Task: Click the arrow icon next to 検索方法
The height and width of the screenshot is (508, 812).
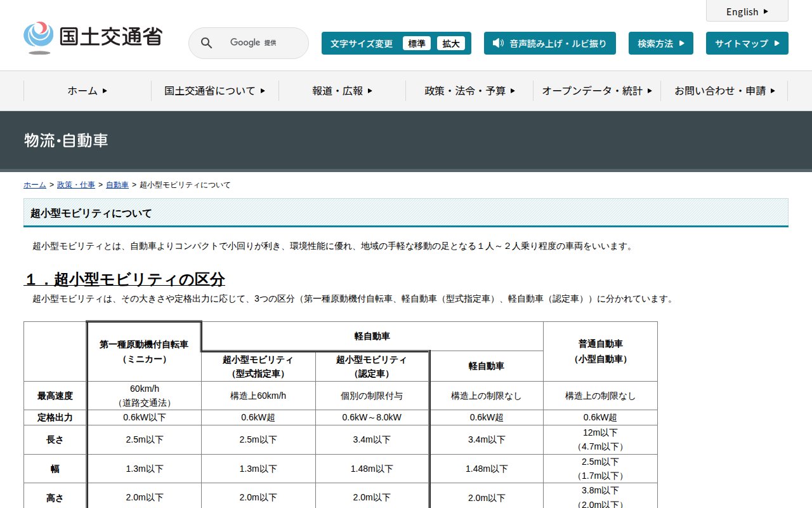Action: pyautogui.click(x=682, y=43)
